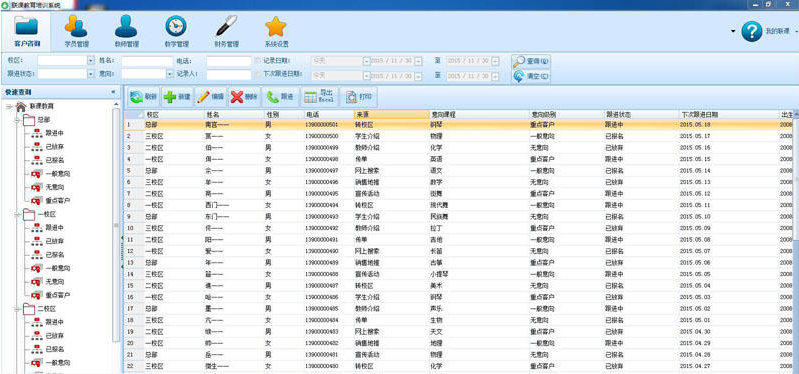The image size is (799, 374).
Task: Open the 跟进状态 dropdown
Action: point(91,74)
